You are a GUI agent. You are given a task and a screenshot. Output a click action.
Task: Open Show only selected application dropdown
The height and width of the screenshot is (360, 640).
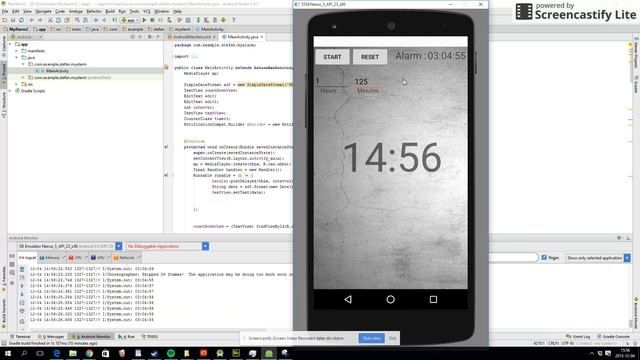coord(627,258)
